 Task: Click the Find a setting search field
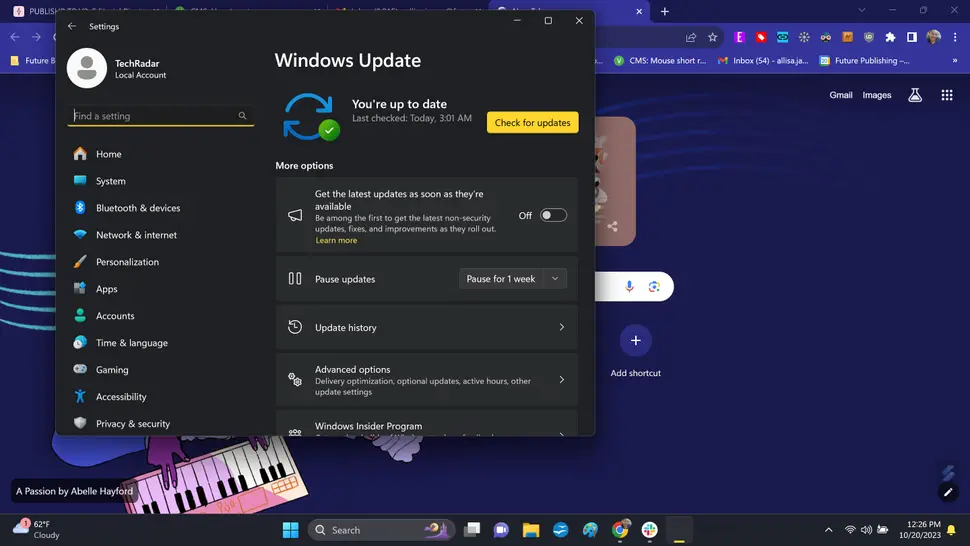tap(160, 116)
